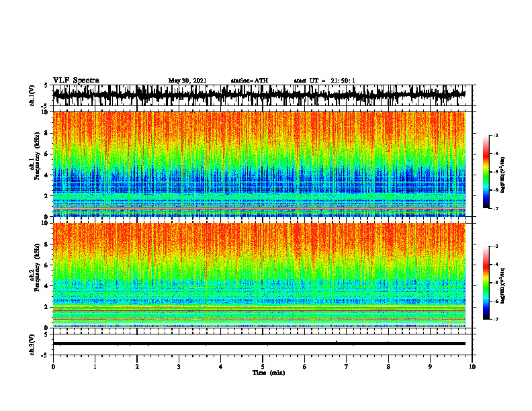Select the ch.1 "Frequency (kHz)" axis label
Screen dimensions: 532x411
point(37,156)
